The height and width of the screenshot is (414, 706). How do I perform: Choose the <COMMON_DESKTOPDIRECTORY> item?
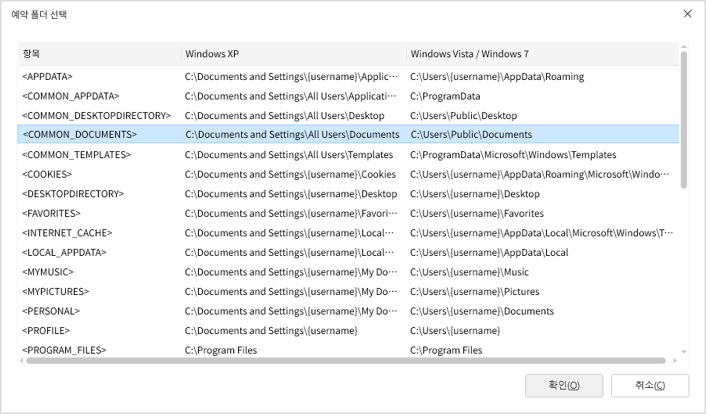96,116
